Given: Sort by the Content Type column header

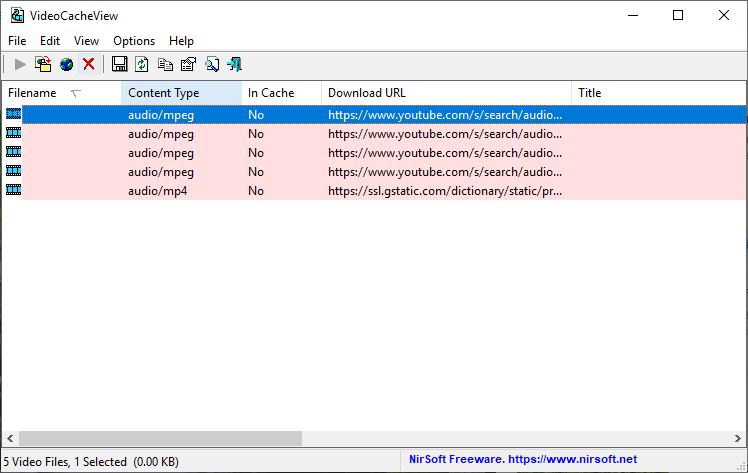Looking at the screenshot, I should point(181,93).
